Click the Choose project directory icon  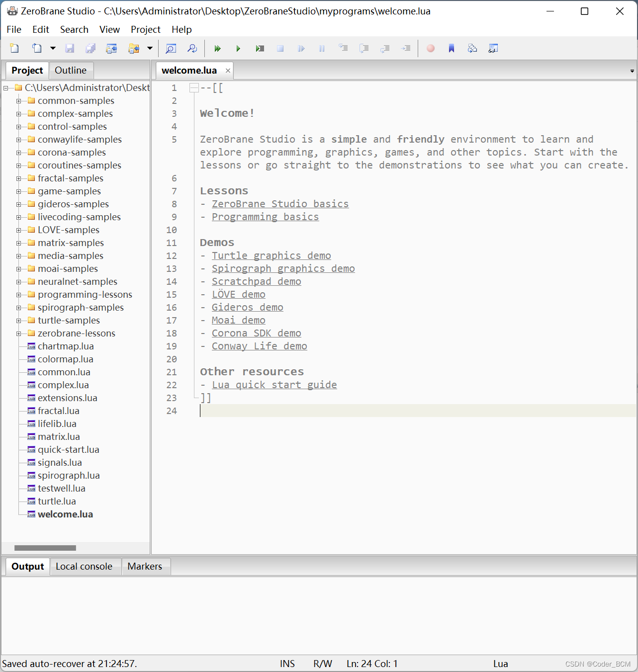click(x=134, y=48)
